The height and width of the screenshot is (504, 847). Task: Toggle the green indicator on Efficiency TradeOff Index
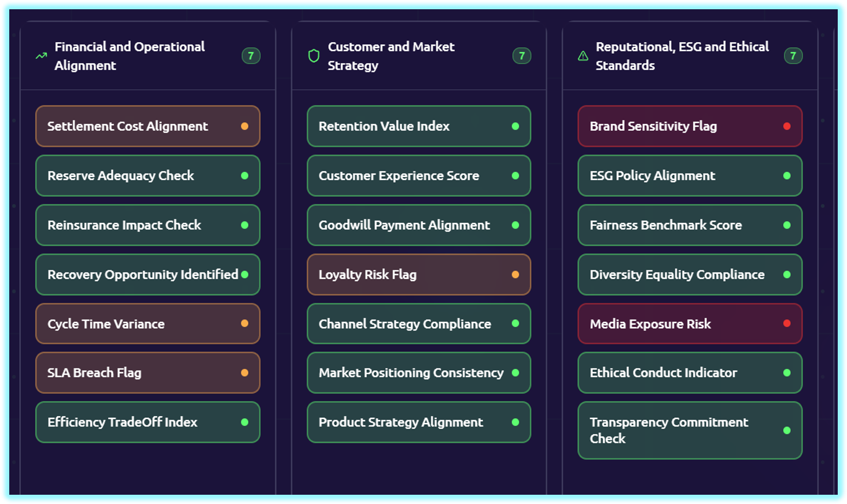(244, 422)
